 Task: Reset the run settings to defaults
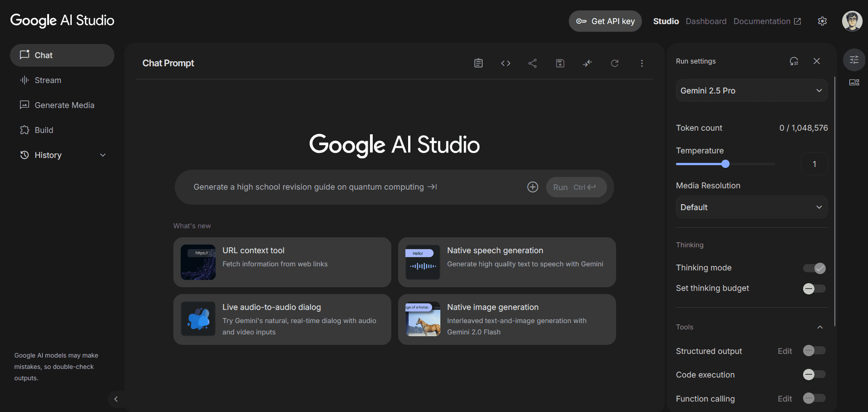[794, 61]
